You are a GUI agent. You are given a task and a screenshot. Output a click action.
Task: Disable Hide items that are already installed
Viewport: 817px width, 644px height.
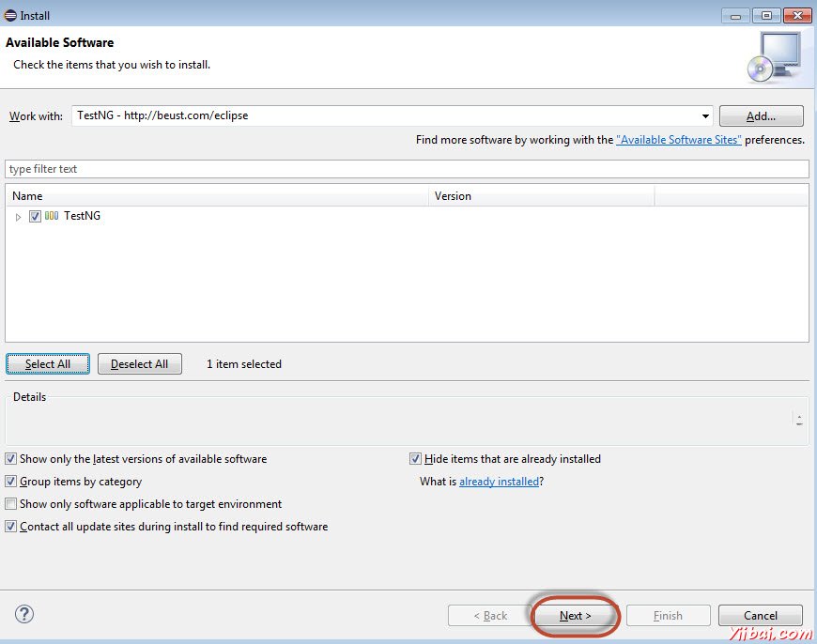pyautogui.click(x=415, y=459)
